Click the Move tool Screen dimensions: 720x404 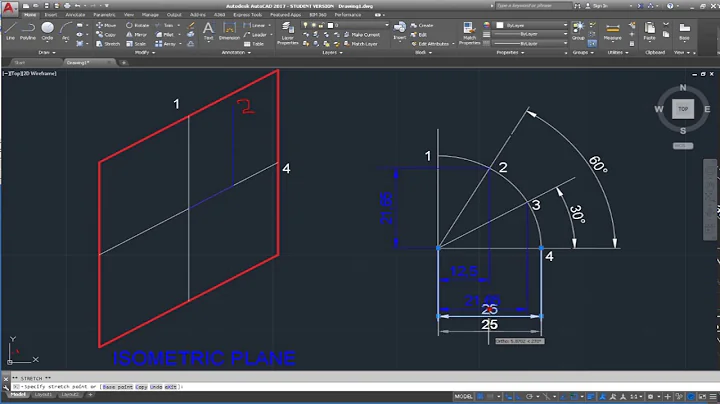point(106,25)
